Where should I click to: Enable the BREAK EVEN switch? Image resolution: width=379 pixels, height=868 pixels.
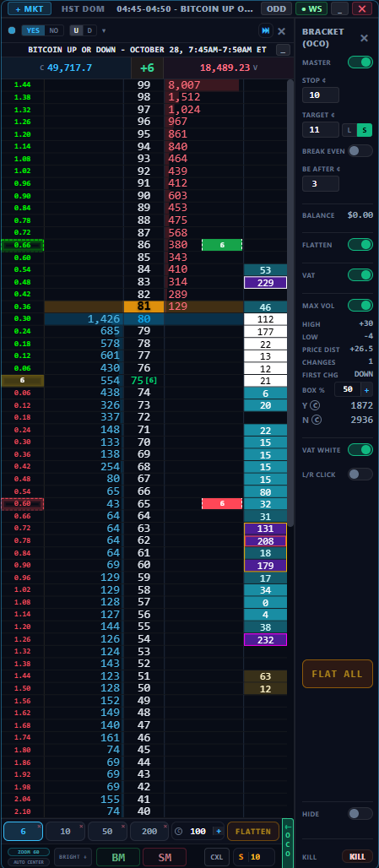(x=360, y=150)
